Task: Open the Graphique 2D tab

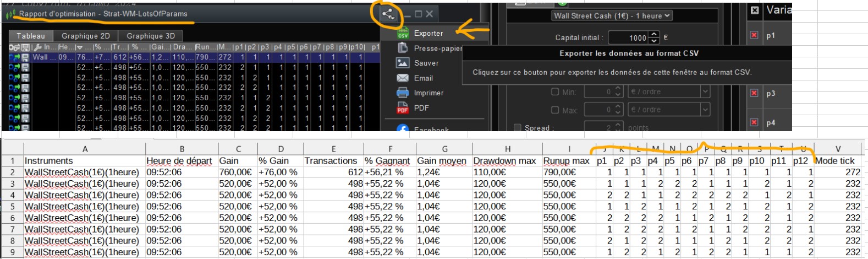Action: click(x=86, y=36)
